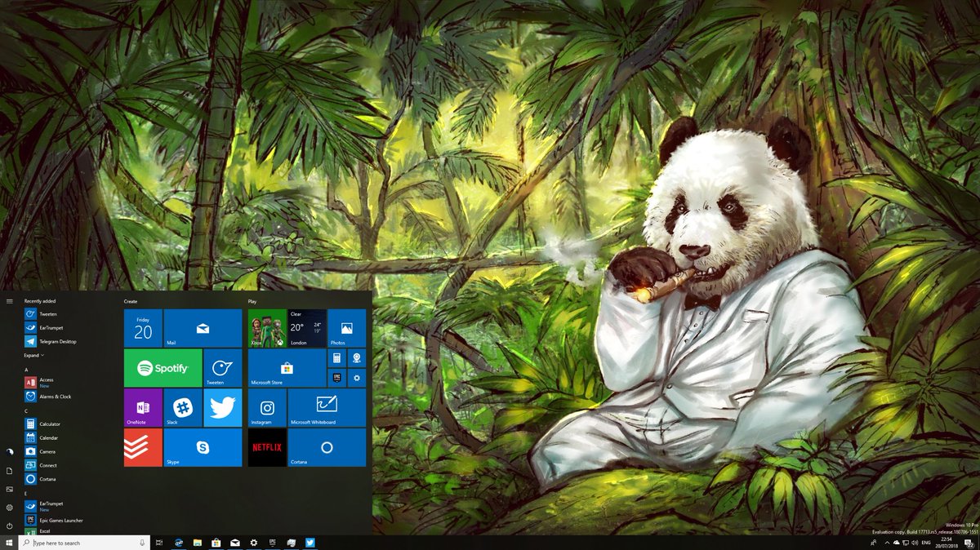
Task: Open Documents from the Start left rail
Action: coord(9,471)
